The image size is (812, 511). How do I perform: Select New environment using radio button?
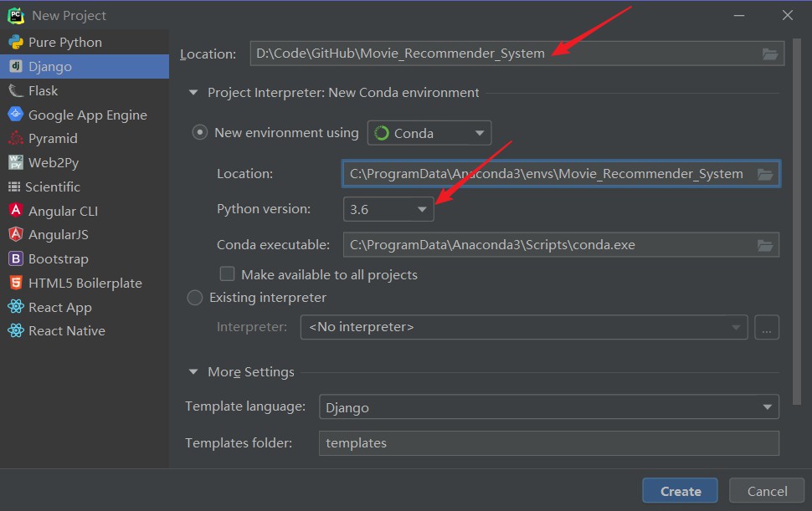(x=200, y=133)
